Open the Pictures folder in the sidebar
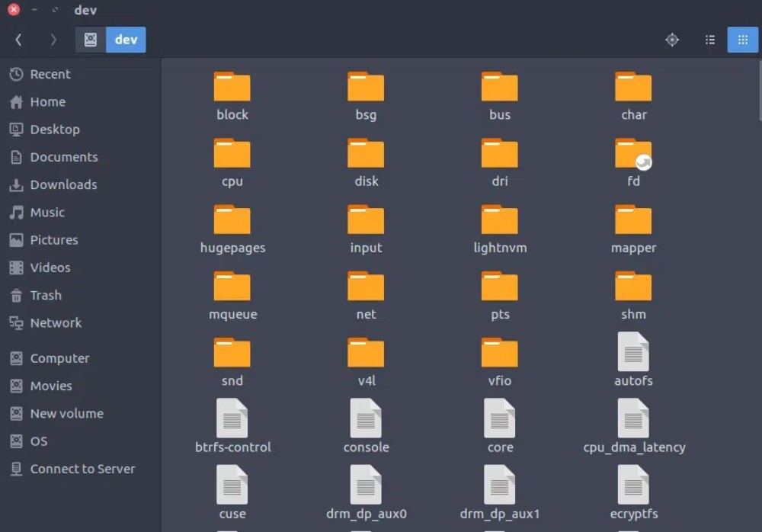Image resolution: width=762 pixels, height=532 pixels. (54, 239)
